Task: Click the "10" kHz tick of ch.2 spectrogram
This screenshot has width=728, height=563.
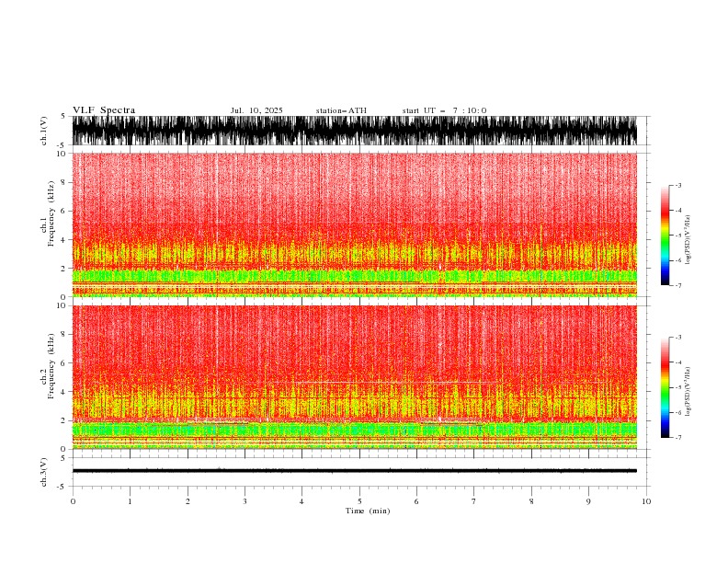Action: tap(62, 305)
